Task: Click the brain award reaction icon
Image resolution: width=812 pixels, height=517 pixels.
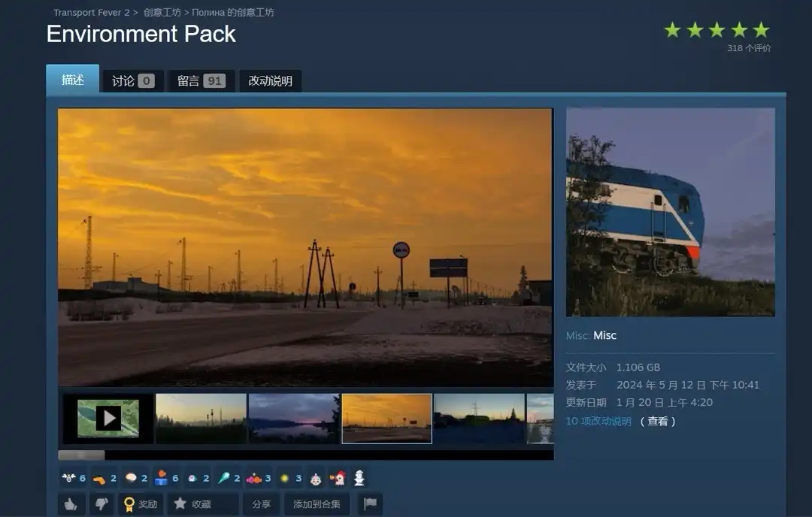Action: coord(132,478)
